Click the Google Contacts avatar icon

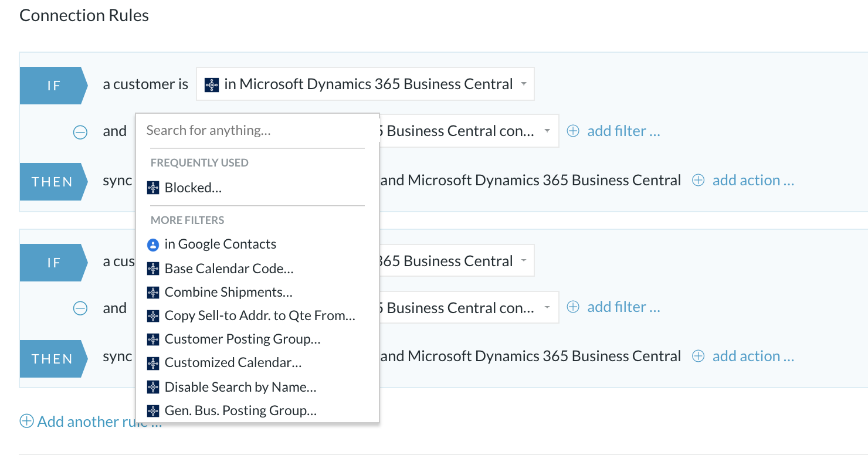[x=153, y=245]
